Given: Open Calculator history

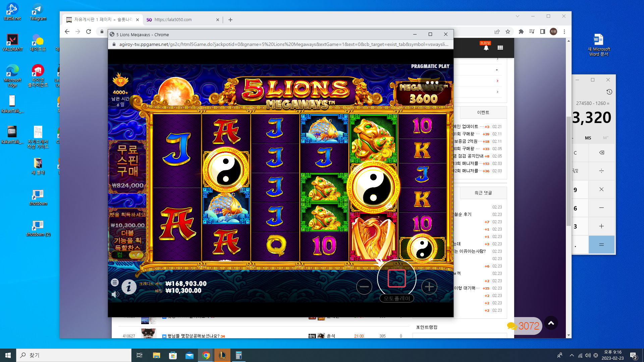Looking at the screenshot, I should click(x=609, y=92).
